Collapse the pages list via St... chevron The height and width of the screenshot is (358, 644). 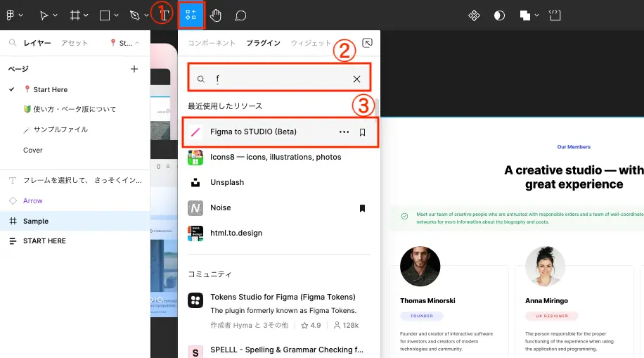tap(137, 43)
